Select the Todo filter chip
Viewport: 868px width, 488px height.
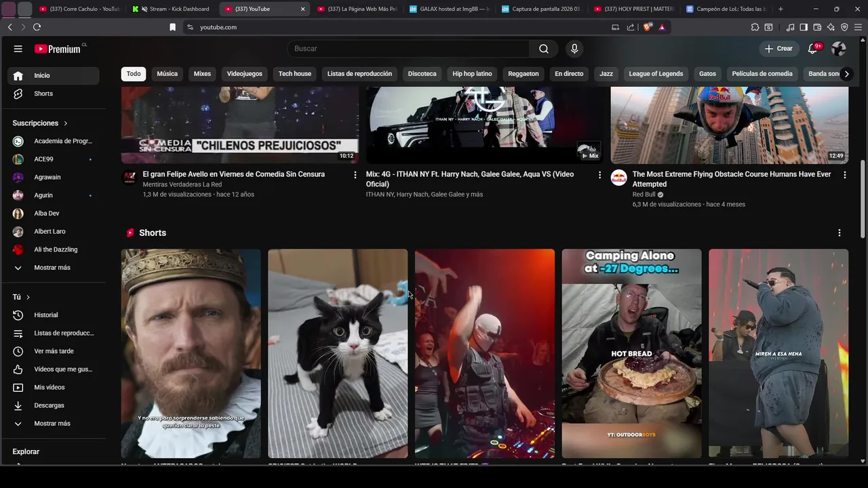coord(134,74)
